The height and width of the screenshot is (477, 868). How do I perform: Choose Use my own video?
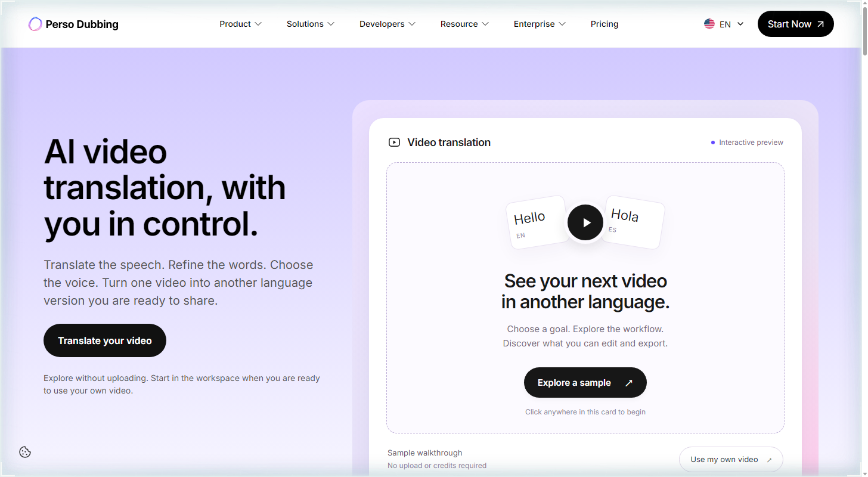pos(731,460)
